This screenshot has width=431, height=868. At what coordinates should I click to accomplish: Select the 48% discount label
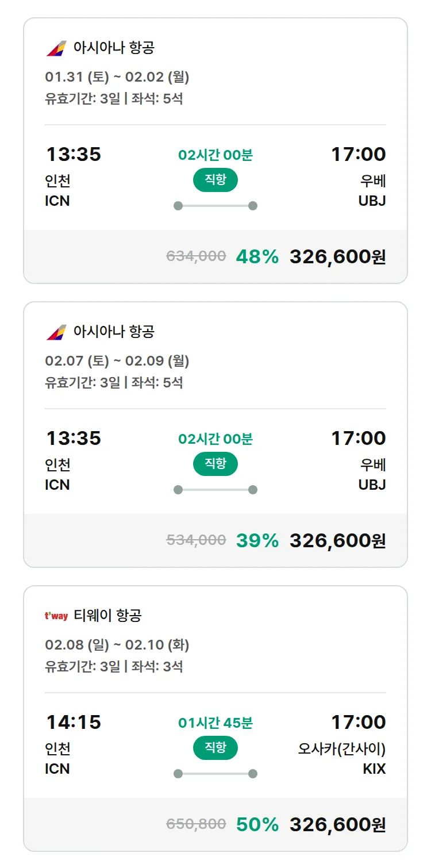point(257,257)
